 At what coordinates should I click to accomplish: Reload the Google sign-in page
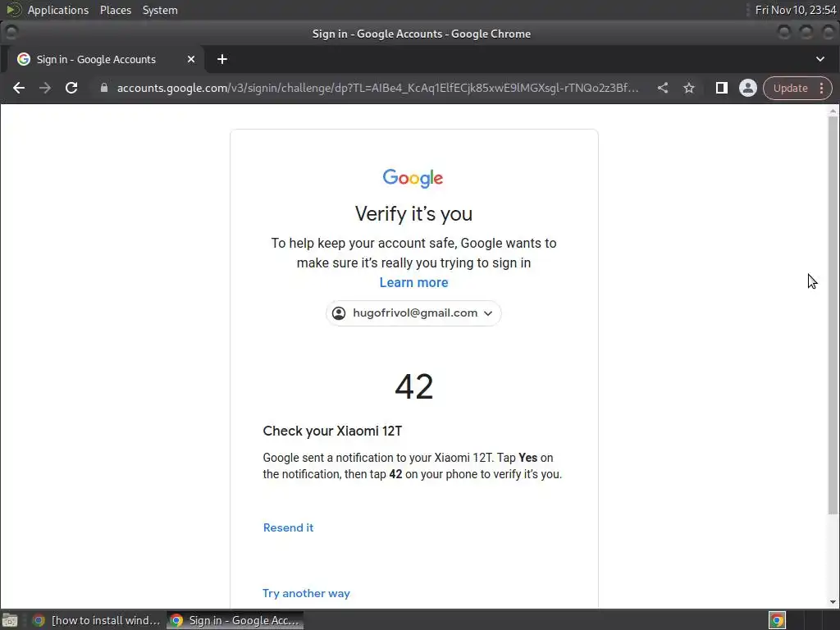pyautogui.click(x=71, y=88)
